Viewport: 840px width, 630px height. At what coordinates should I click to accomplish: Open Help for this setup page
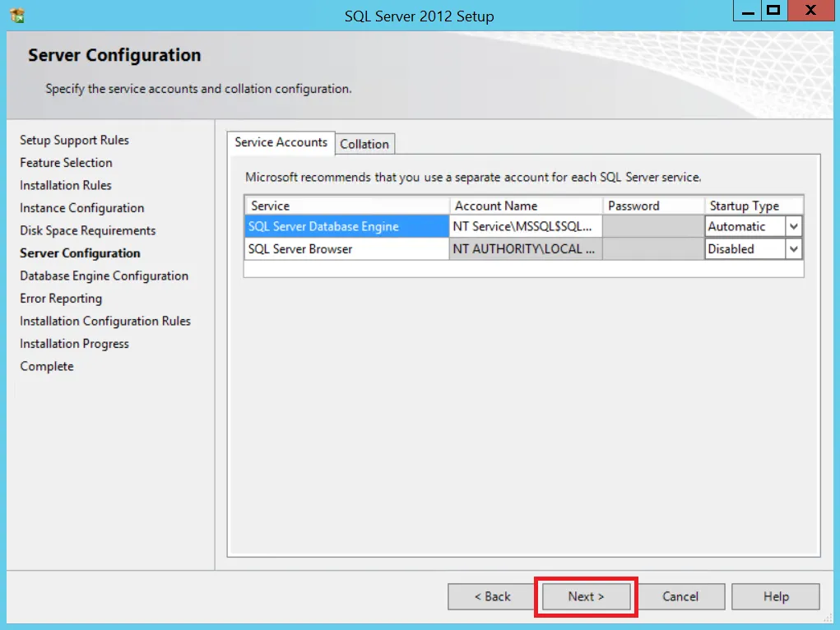coord(776,596)
